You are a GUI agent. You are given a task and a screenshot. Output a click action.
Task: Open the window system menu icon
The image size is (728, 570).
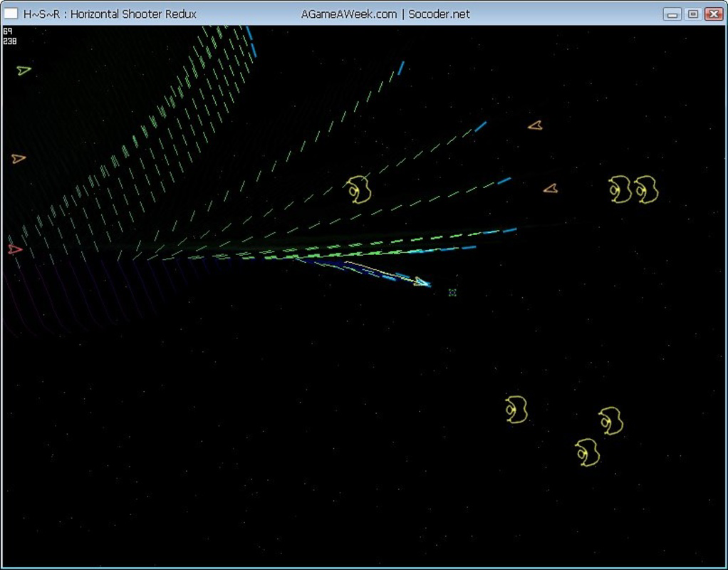[x=11, y=14]
